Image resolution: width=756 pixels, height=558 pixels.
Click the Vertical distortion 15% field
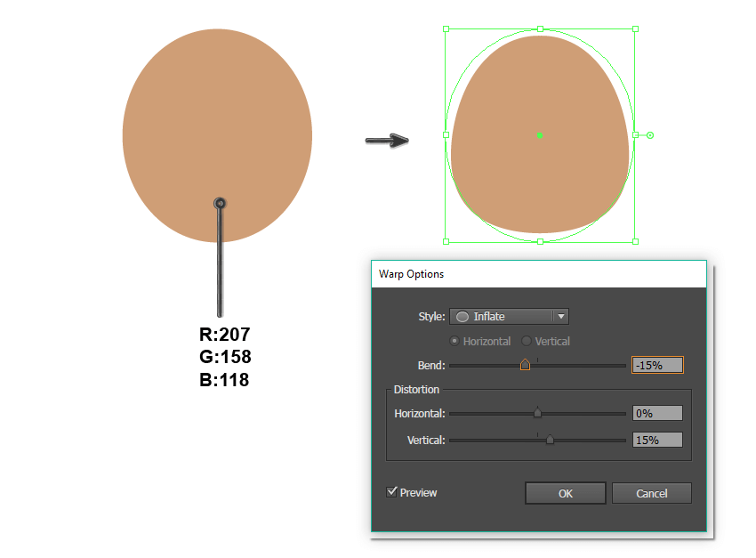pos(657,440)
